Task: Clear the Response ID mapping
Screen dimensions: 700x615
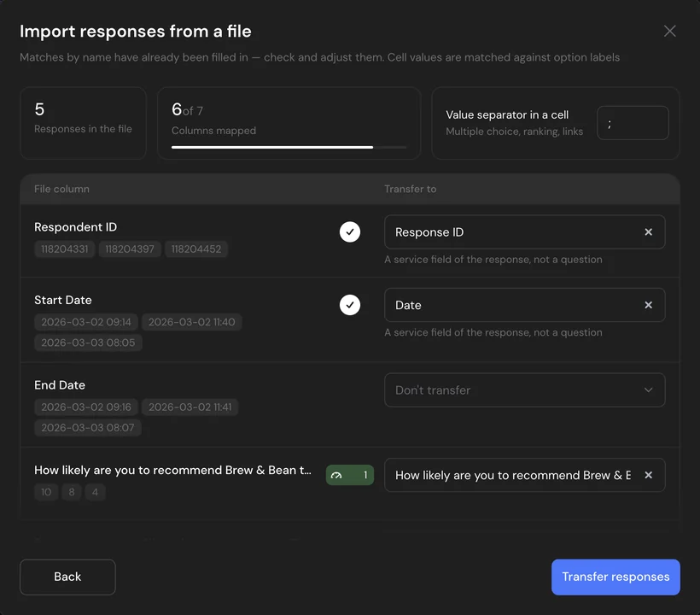Action: click(648, 231)
